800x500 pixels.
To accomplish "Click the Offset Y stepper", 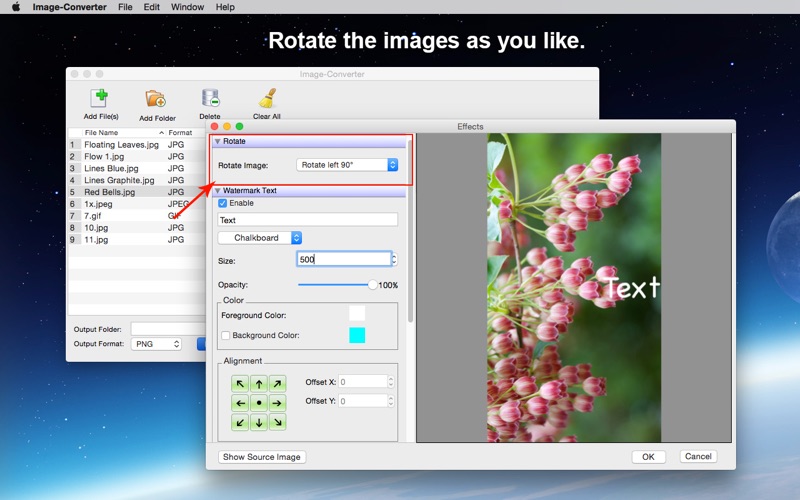I will point(391,401).
